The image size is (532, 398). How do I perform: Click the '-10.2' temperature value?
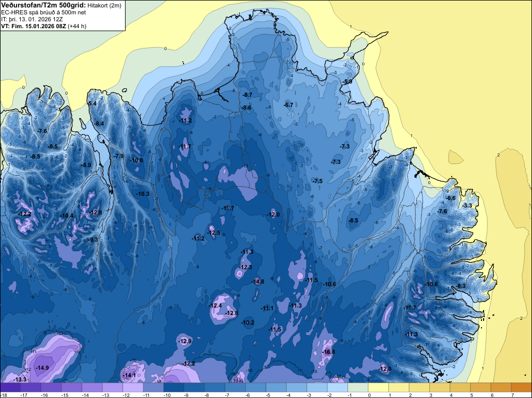248,322
